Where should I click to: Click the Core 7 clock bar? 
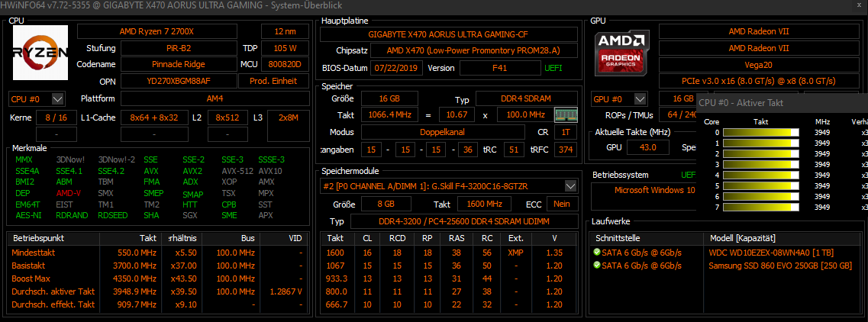pos(761,208)
